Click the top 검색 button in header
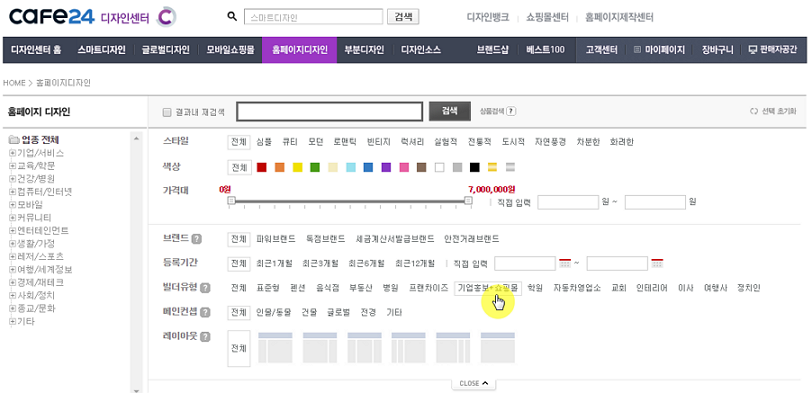The height and width of the screenshot is (393, 812). tap(403, 17)
